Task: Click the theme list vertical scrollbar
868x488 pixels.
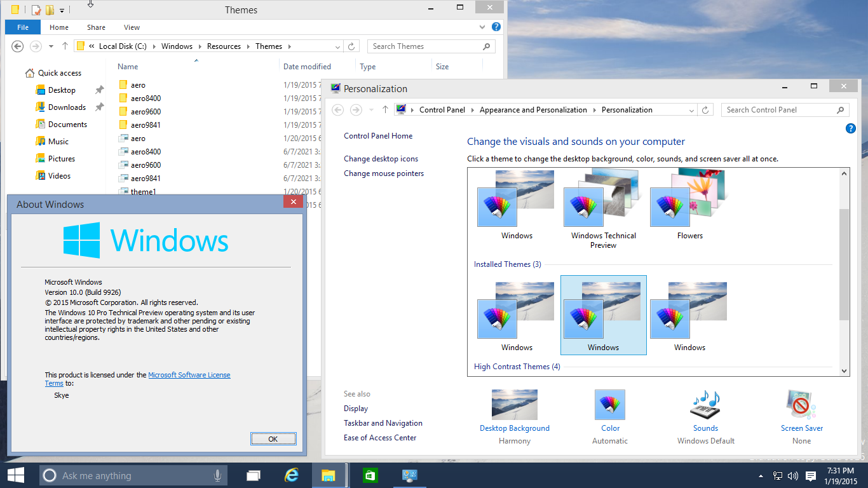Action: tap(844, 267)
